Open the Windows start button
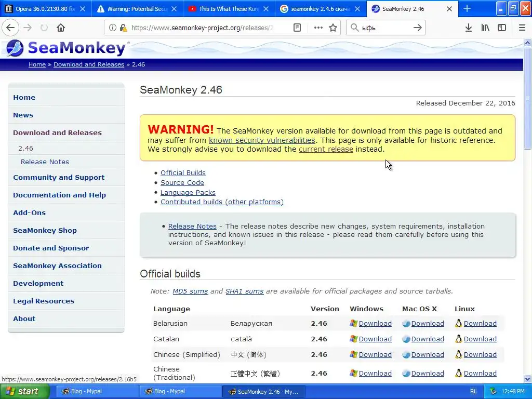The height and width of the screenshot is (399, 532). (24, 392)
